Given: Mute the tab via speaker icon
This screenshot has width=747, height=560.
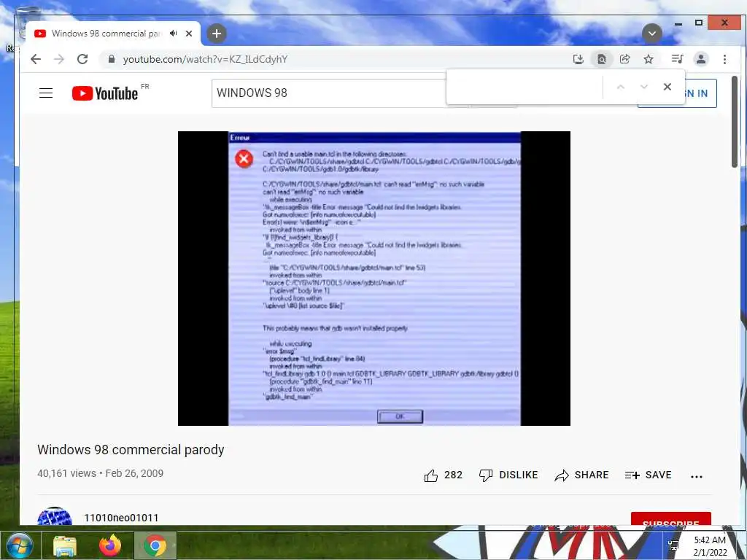Looking at the screenshot, I should [174, 34].
